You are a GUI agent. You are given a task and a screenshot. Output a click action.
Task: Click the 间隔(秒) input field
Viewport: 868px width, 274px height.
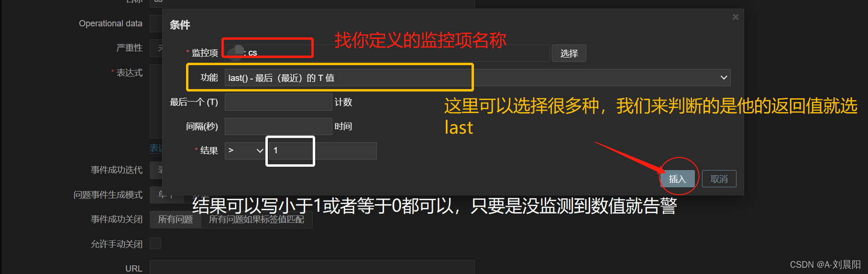[278, 126]
